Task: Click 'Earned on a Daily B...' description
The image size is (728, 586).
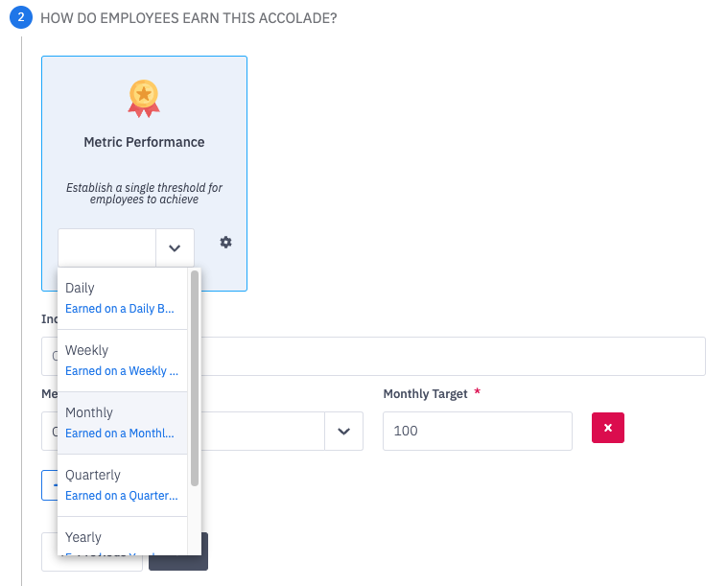Action: (x=120, y=309)
